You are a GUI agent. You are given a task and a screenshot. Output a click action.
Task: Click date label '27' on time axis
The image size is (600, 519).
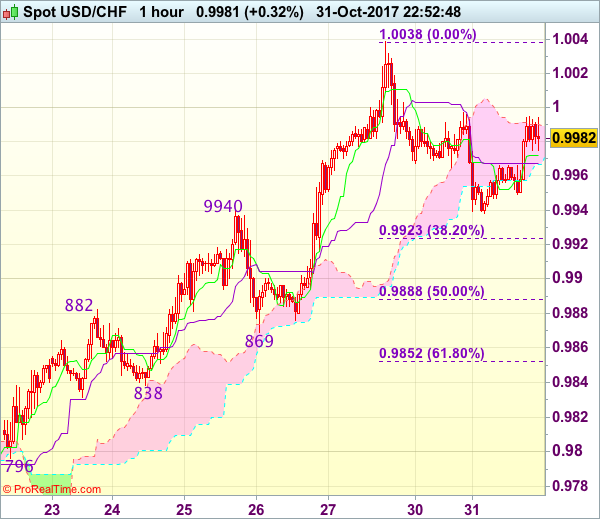[328, 510]
